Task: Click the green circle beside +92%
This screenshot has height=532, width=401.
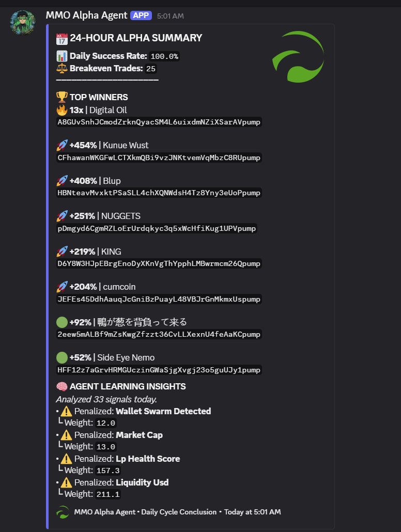Action: pyautogui.click(x=62, y=322)
